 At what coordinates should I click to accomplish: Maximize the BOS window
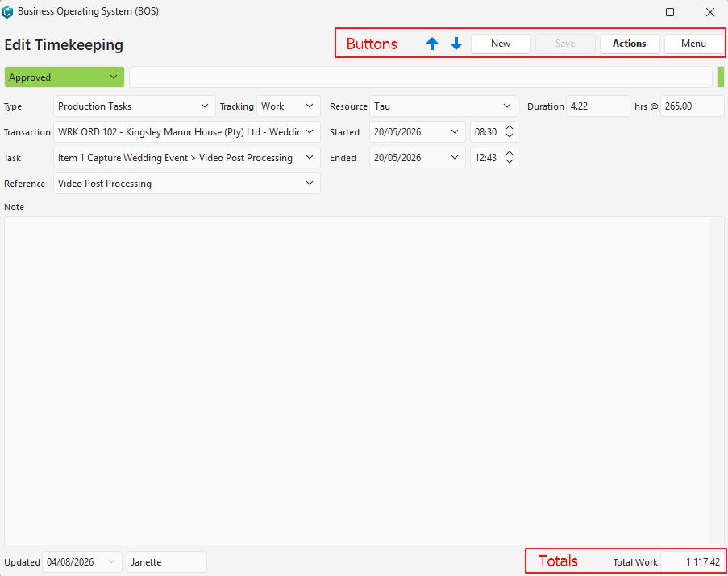point(669,12)
